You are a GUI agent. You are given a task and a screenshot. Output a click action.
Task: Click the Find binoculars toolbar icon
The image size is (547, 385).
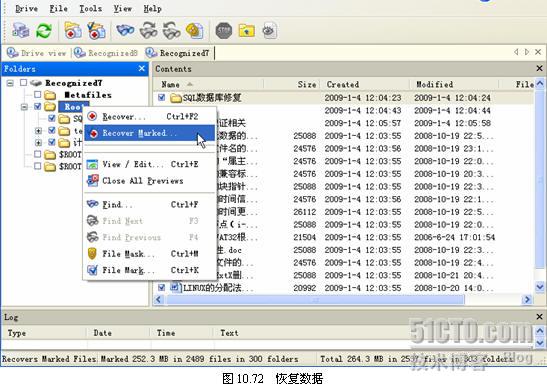coord(125,30)
